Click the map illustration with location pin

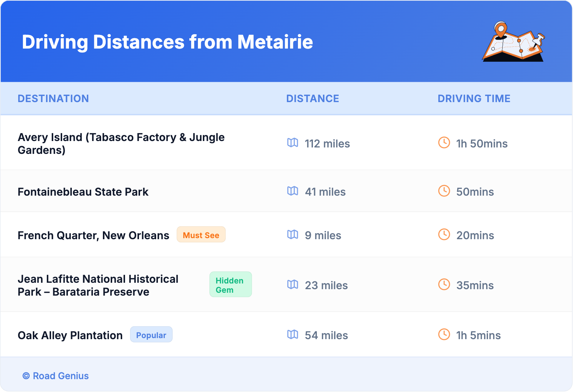pyautogui.click(x=513, y=42)
